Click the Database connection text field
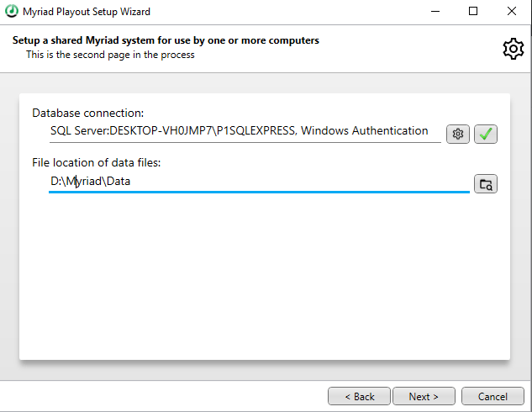Screen dimensions: 532x412 245,132
